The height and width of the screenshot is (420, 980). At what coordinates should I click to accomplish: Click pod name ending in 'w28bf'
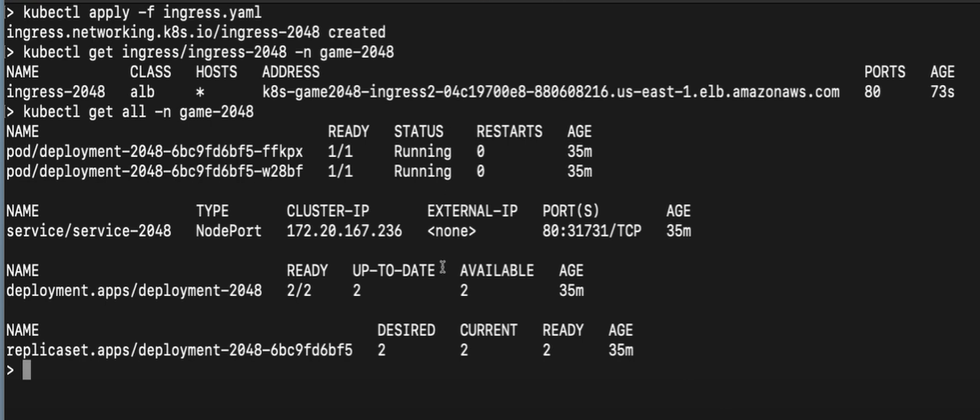pyautogui.click(x=154, y=172)
